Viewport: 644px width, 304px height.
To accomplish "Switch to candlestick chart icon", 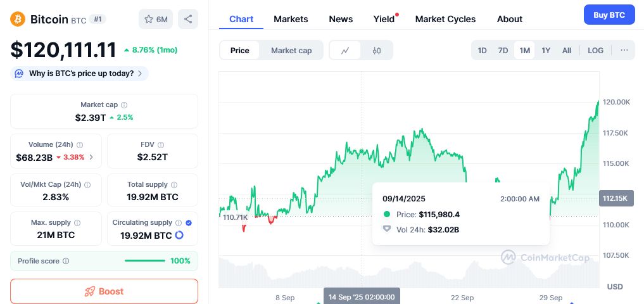I will click(377, 51).
